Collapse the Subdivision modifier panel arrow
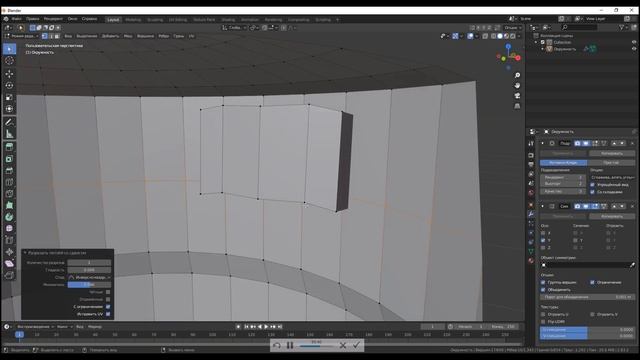The height and width of the screenshot is (360, 640). coord(542,143)
